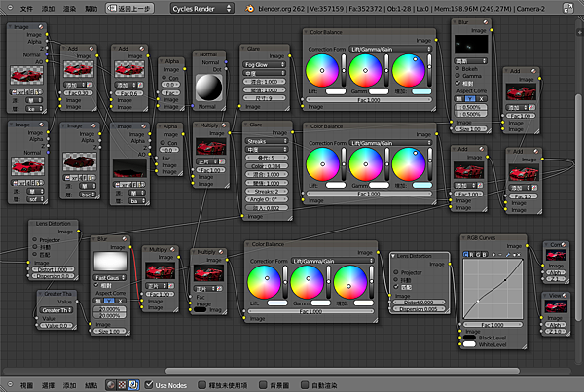Open the 渲染 render menu
The image size is (584, 392).
tap(69, 8)
